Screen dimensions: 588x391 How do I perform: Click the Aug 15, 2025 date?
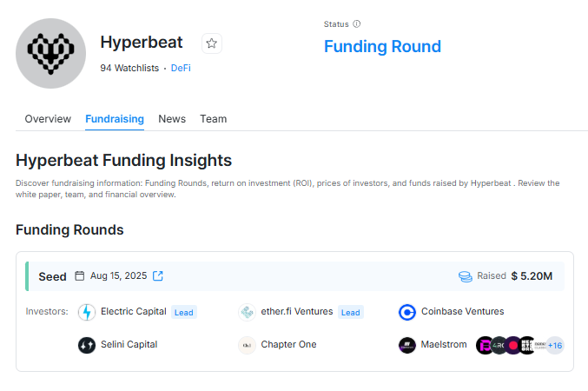point(118,275)
